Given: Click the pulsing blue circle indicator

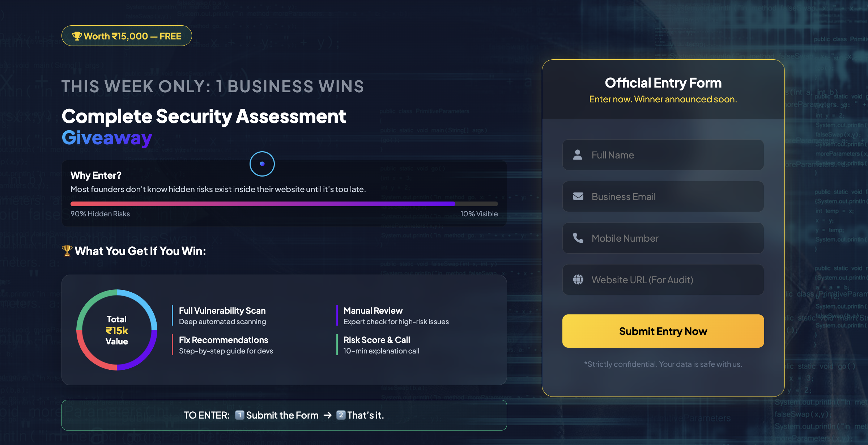Looking at the screenshot, I should [262, 164].
